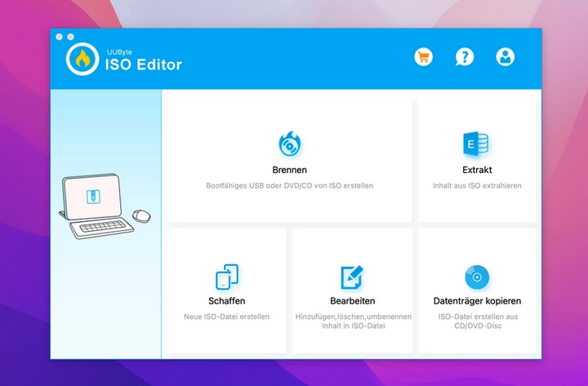Click 'ISO-Datei erstellen aus CD/DVD-Disc' text
Screen dimensions: 588x386
point(478,322)
